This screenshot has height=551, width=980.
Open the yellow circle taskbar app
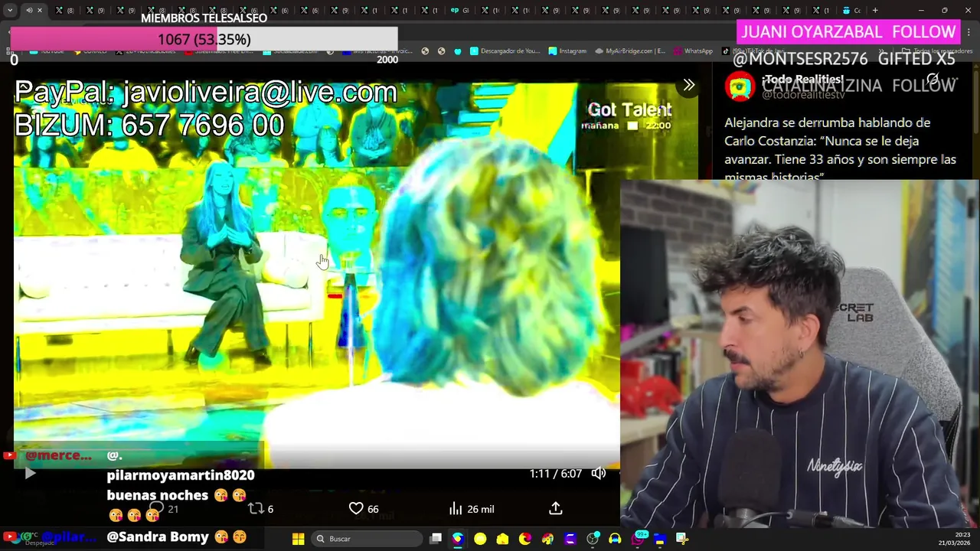tap(480, 539)
